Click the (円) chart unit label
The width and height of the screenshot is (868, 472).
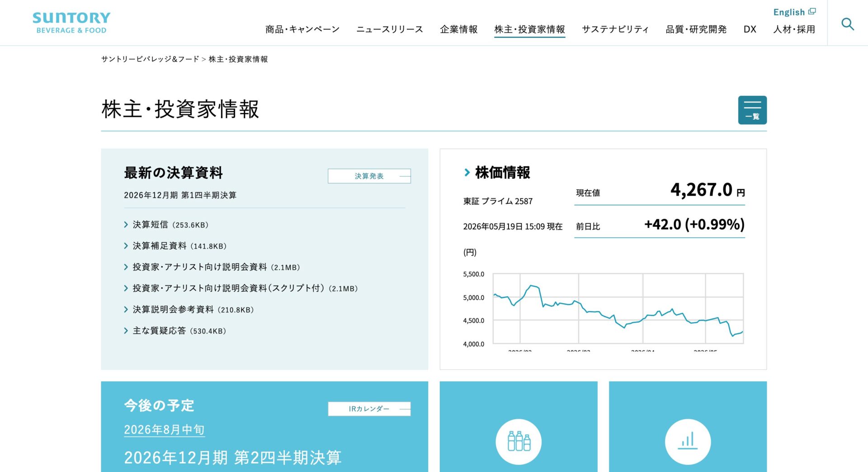coord(470,252)
